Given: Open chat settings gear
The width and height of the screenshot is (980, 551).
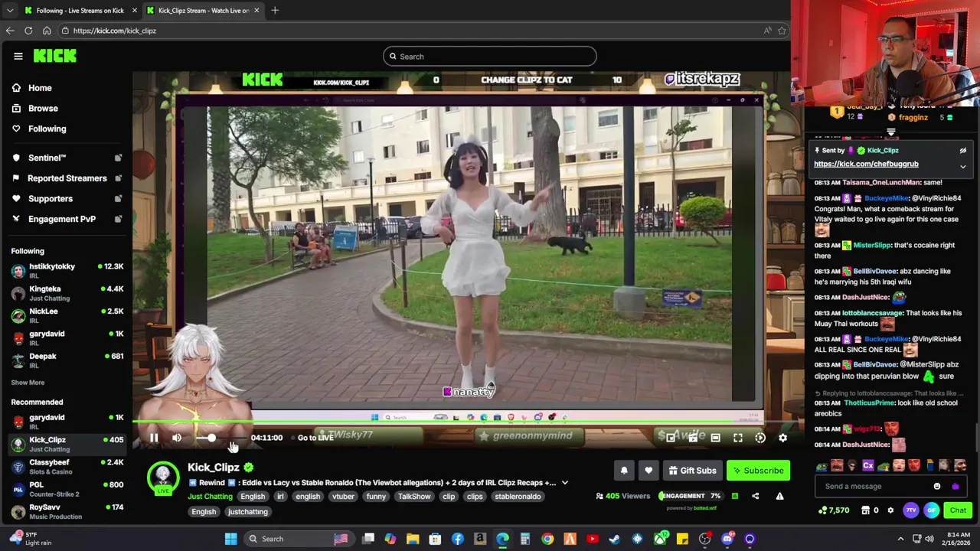Looking at the screenshot, I should tap(890, 510).
